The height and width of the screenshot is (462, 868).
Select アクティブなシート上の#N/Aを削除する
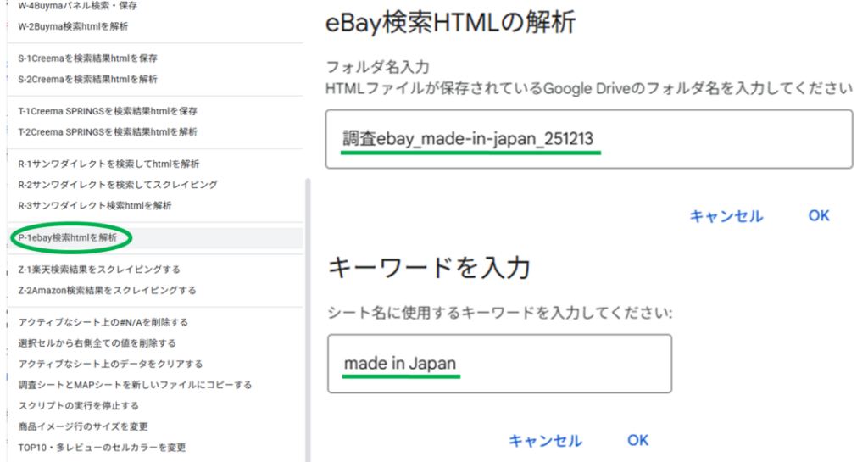[x=103, y=322]
